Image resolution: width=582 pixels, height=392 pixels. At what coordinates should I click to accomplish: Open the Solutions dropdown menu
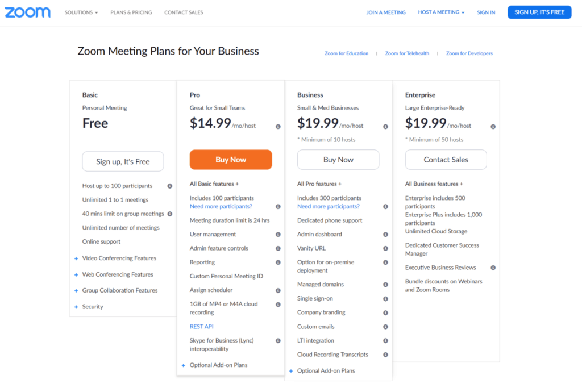pos(81,12)
